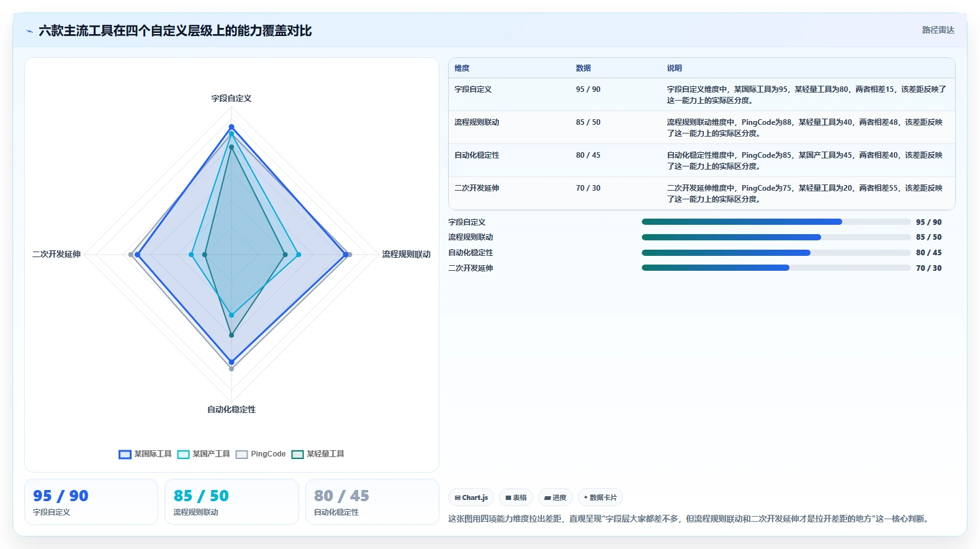Click the 80 / 45 value in the table
This screenshot has height=549, width=980.
pyautogui.click(x=588, y=155)
